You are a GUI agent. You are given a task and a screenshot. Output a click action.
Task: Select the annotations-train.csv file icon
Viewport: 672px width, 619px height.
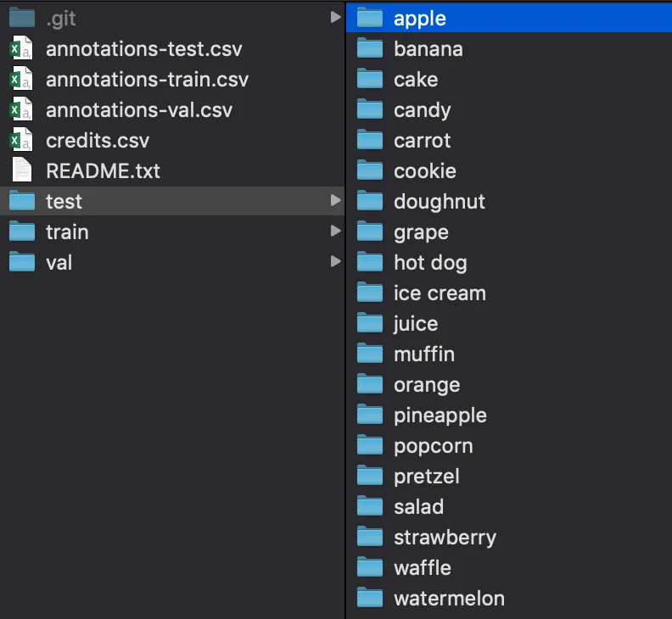[x=21, y=78]
